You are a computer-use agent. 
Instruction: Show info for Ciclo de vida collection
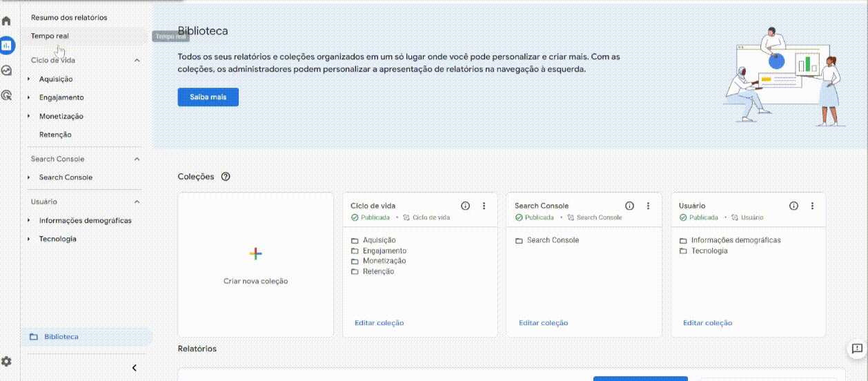pyautogui.click(x=465, y=206)
